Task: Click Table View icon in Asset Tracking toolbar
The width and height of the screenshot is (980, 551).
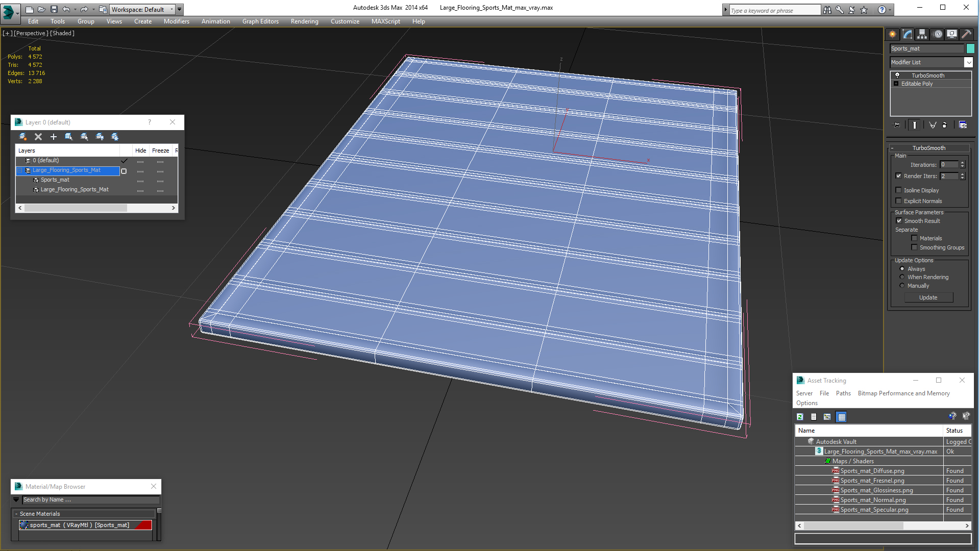Action: 842,417
